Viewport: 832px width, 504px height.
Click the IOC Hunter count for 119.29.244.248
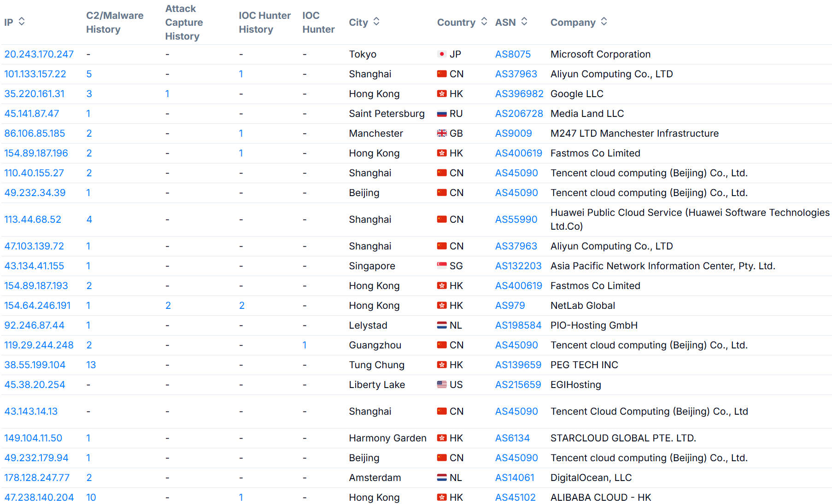(305, 345)
